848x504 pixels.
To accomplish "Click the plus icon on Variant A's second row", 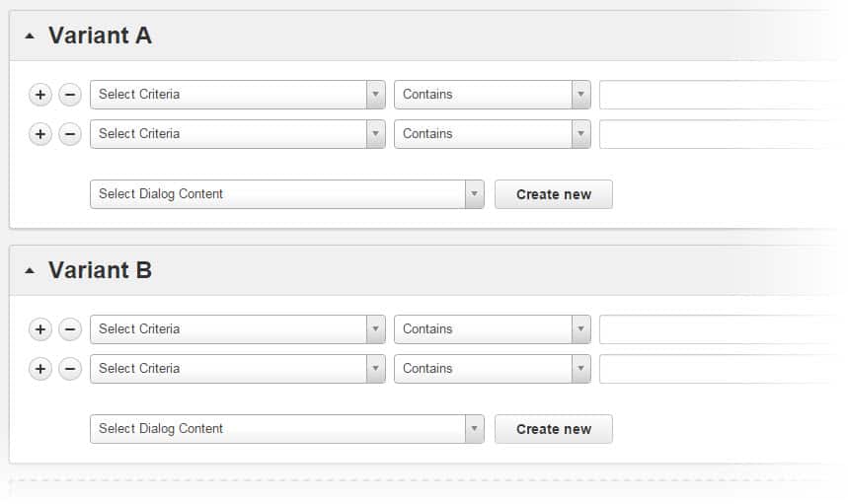I will point(40,134).
